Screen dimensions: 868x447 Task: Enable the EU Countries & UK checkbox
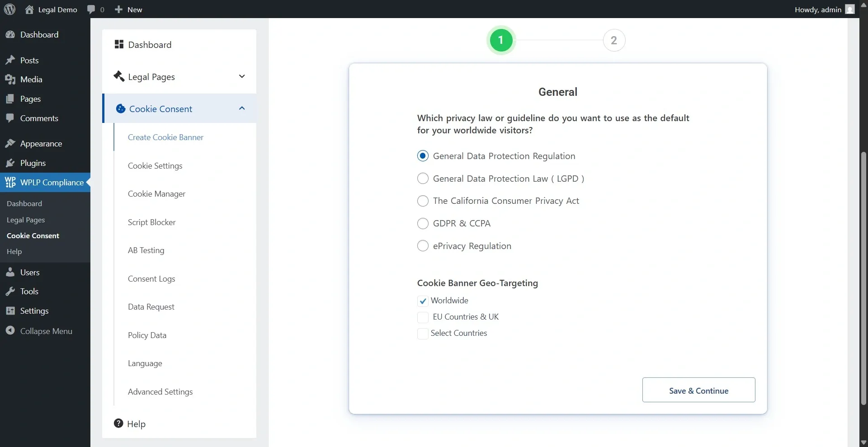pos(423,317)
